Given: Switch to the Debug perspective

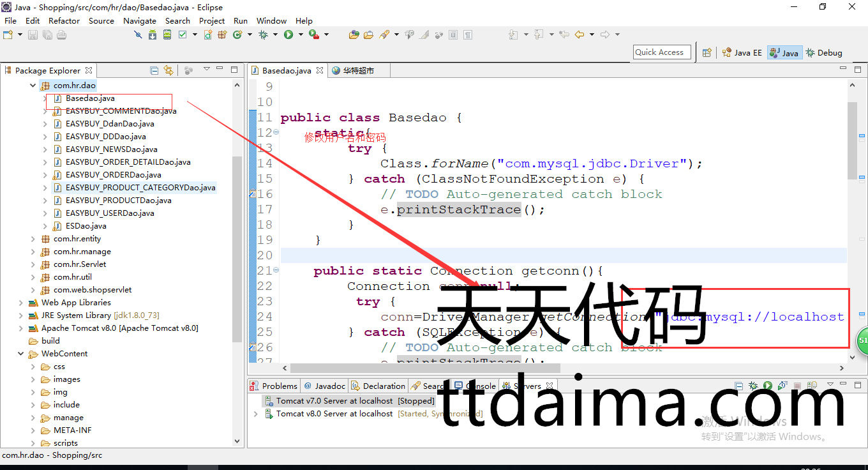Looking at the screenshot, I should pyautogui.click(x=824, y=53).
